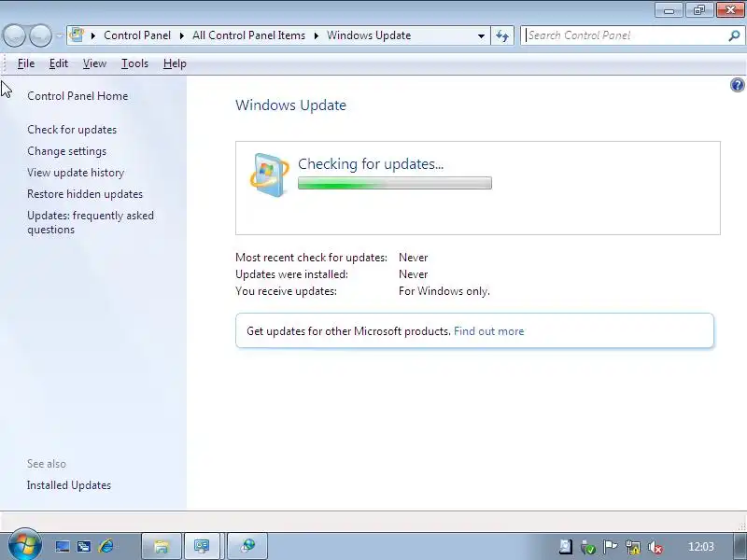
Task: Select the Control Panel breadcrumb
Action: tap(137, 35)
